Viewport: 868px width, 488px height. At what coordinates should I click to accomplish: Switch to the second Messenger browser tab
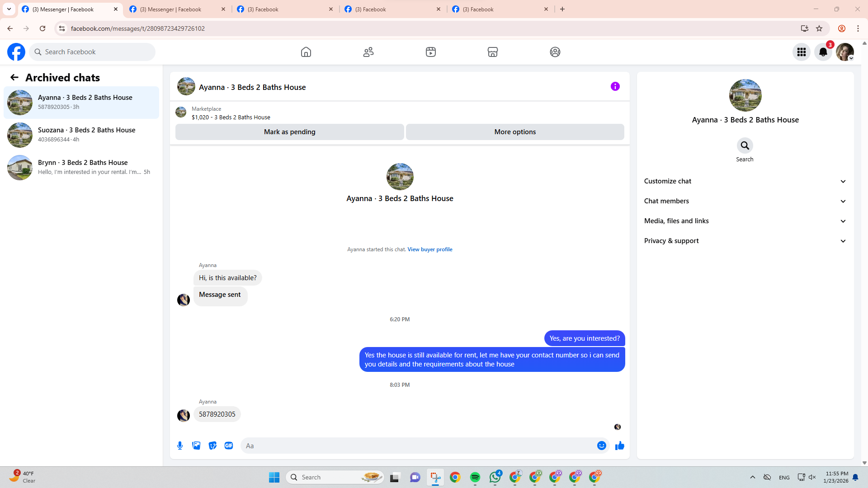(176, 9)
